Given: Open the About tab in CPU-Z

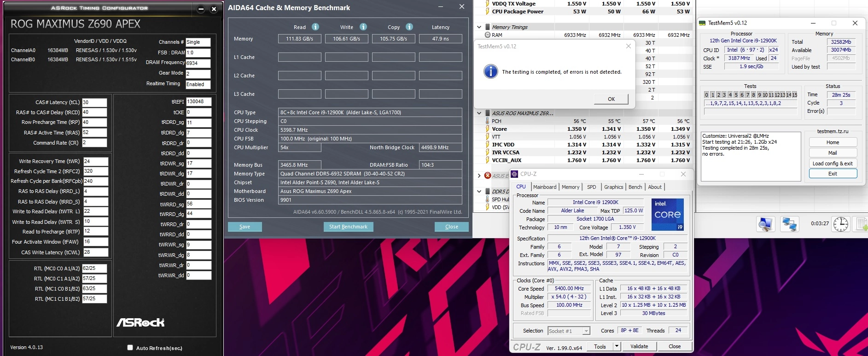Looking at the screenshot, I should click(655, 187).
